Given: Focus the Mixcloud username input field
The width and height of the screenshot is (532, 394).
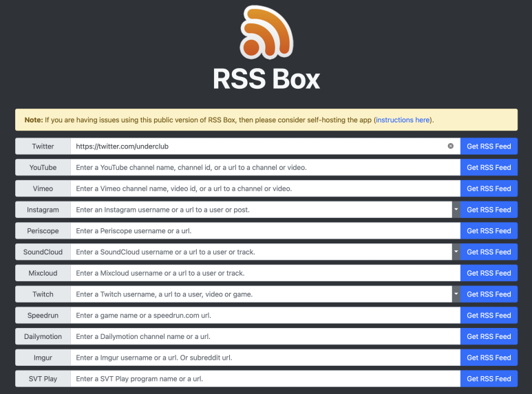Looking at the screenshot, I should pos(266,273).
